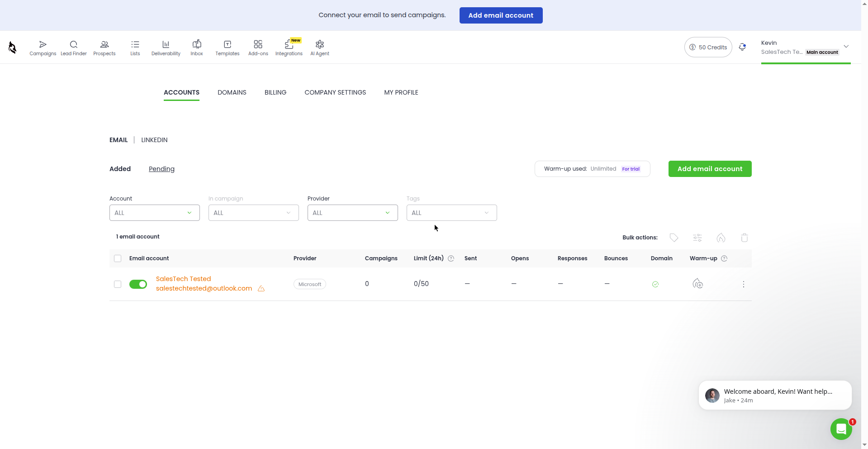Open the notifications support icon
Viewport: 868px width, 449px height.
(x=742, y=47)
